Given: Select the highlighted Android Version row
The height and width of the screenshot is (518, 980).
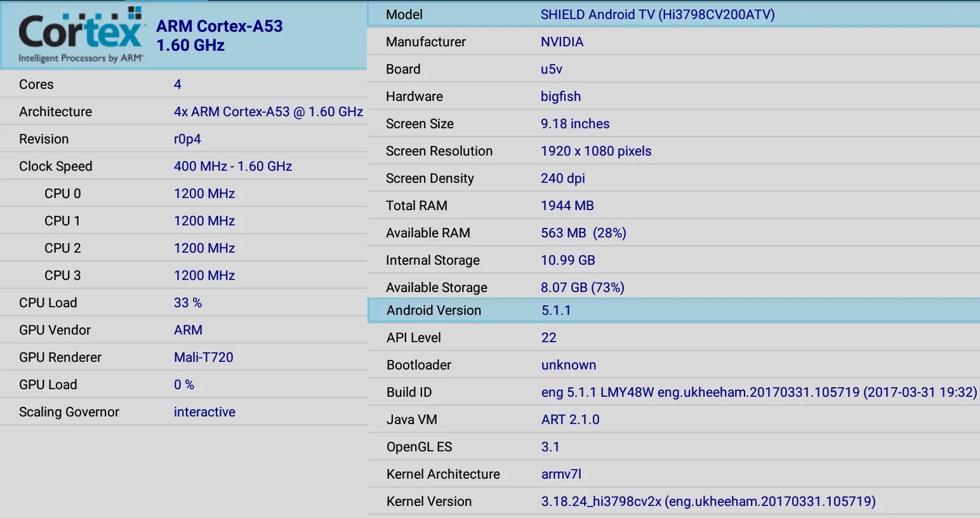Looking at the screenshot, I should pyautogui.click(x=673, y=310).
